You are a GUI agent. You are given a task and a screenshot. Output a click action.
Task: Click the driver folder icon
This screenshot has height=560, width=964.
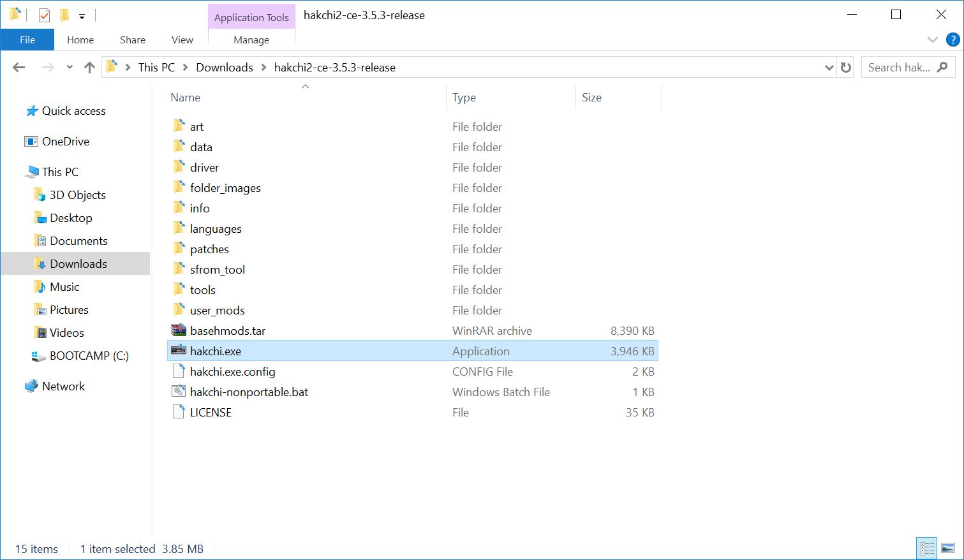[179, 167]
